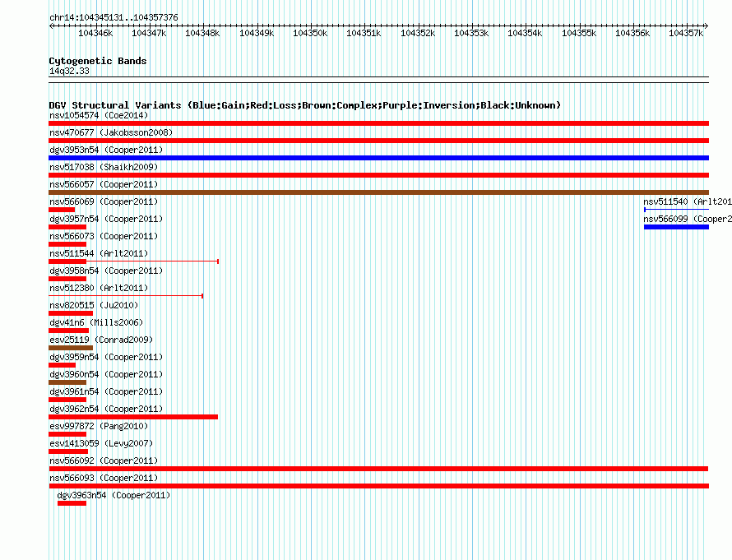Click the dgv3962n54 (Cooper2011) label
Viewport: 732px width, 560px height.
point(106,409)
